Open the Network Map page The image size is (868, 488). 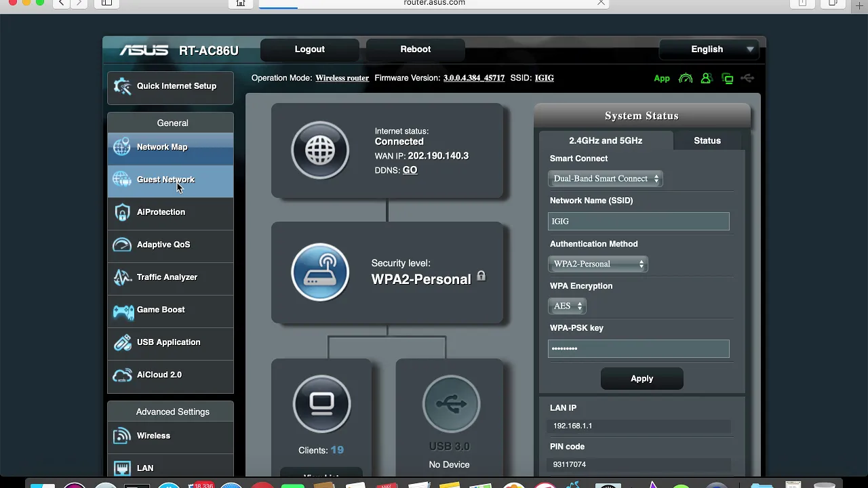[170, 148]
